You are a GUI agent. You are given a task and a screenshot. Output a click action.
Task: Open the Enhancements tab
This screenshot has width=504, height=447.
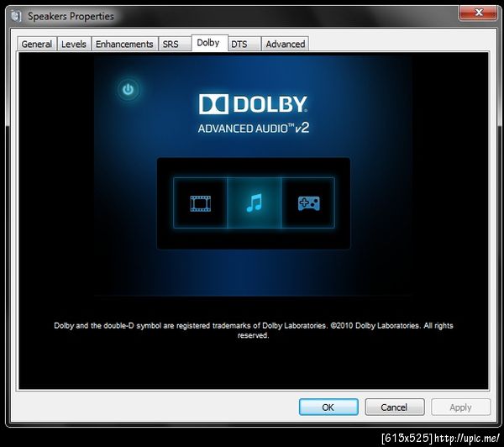124,44
